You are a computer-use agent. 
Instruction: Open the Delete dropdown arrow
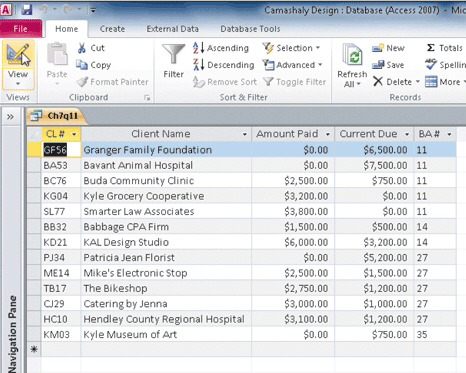418,82
